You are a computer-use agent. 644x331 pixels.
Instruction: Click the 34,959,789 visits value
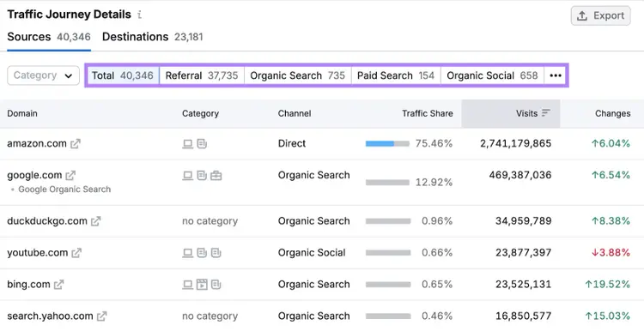[523, 221]
